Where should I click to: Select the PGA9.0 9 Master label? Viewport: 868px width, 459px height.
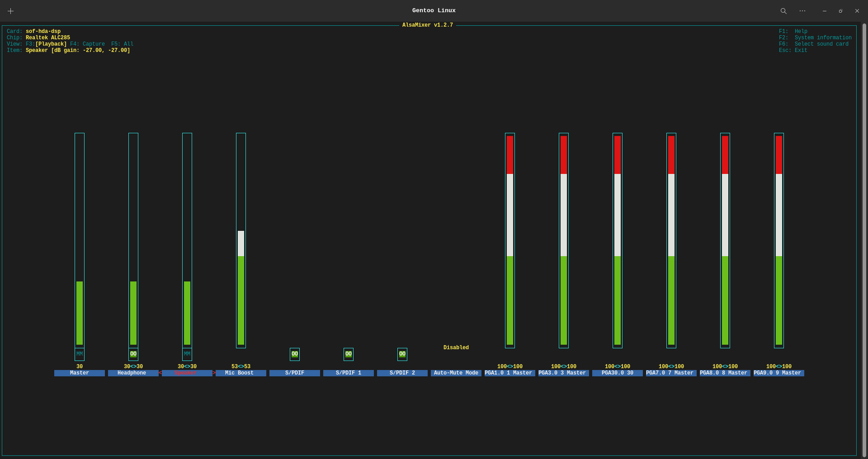tap(779, 373)
